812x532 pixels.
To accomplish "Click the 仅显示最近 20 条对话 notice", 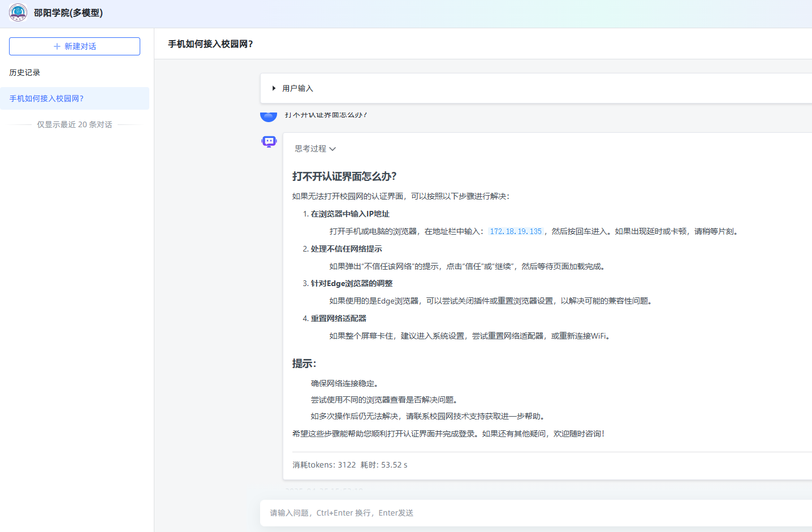I will tap(75, 124).
